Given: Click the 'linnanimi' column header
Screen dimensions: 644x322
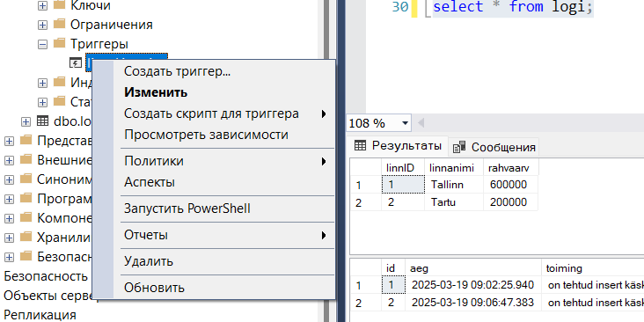Looking at the screenshot, I should point(454,167).
